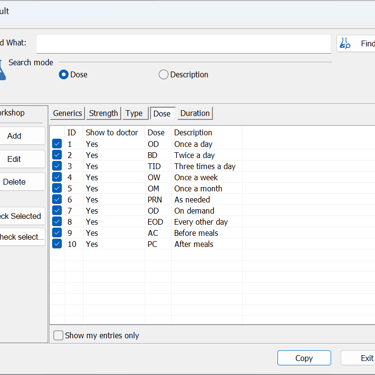
Task: Select the 'Before meals' cell
Action: [x=196, y=233]
